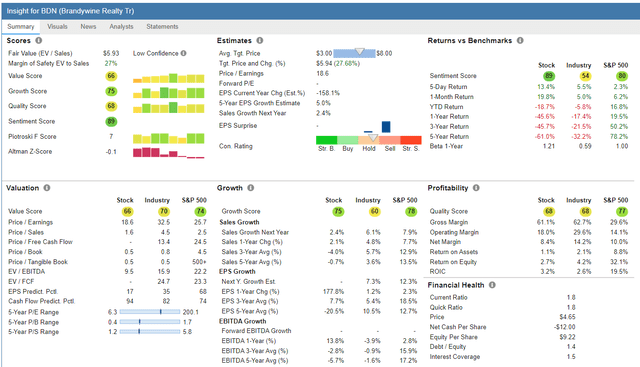Open the Profitability info icon
This screenshot has width=640, height=367.
tap(476, 188)
